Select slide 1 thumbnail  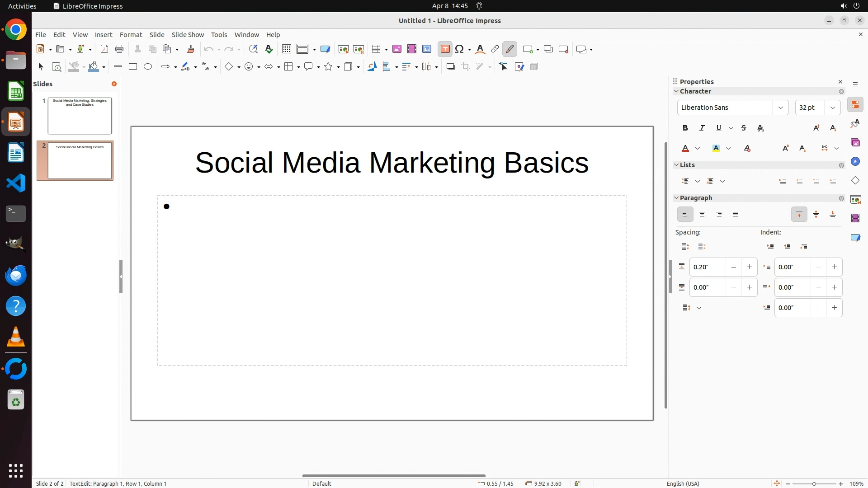pos(80,116)
